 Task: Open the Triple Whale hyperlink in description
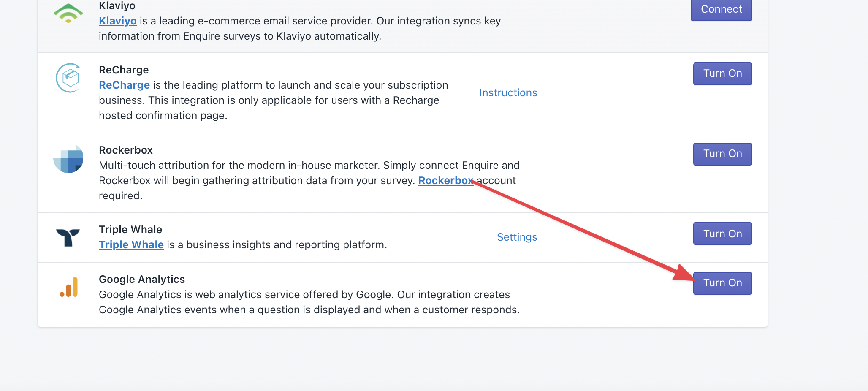click(x=131, y=245)
